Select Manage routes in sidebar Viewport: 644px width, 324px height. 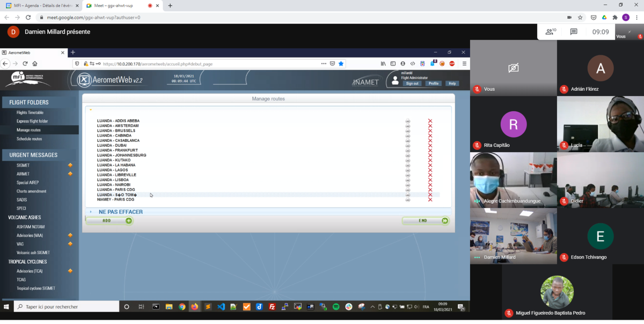(28, 130)
